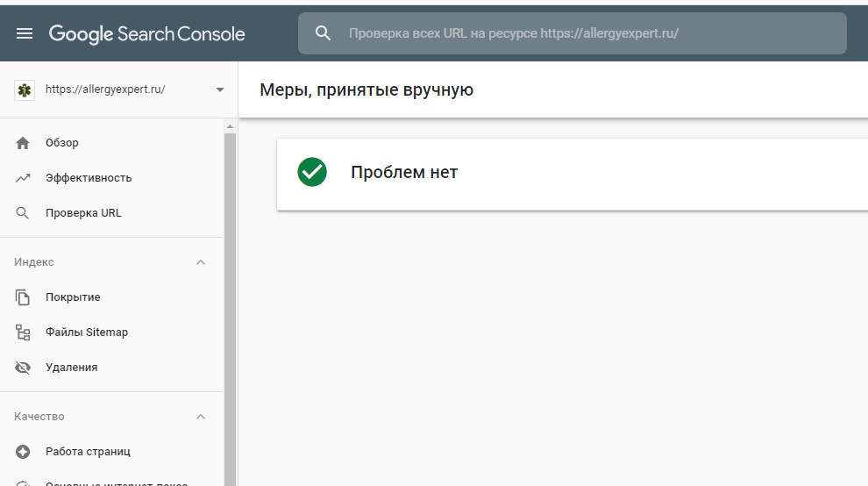Click the Меры, принятые вручную heading

click(x=366, y=89)
